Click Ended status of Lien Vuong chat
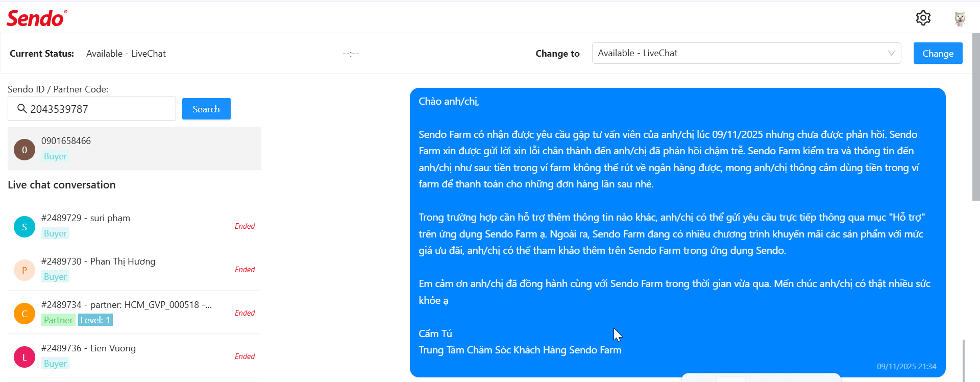 click(244, 356)
